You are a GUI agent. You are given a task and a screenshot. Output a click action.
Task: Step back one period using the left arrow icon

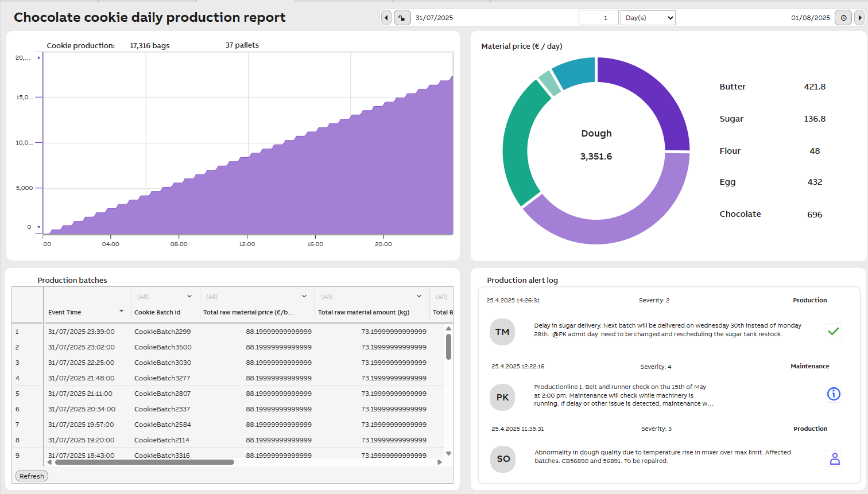pyautogui.click(x=386, y=18)
